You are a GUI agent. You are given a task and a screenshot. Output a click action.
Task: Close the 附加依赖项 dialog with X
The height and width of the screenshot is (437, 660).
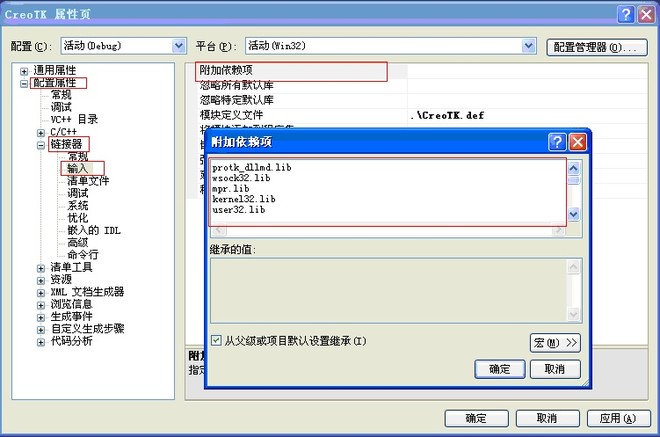[577, 142]
